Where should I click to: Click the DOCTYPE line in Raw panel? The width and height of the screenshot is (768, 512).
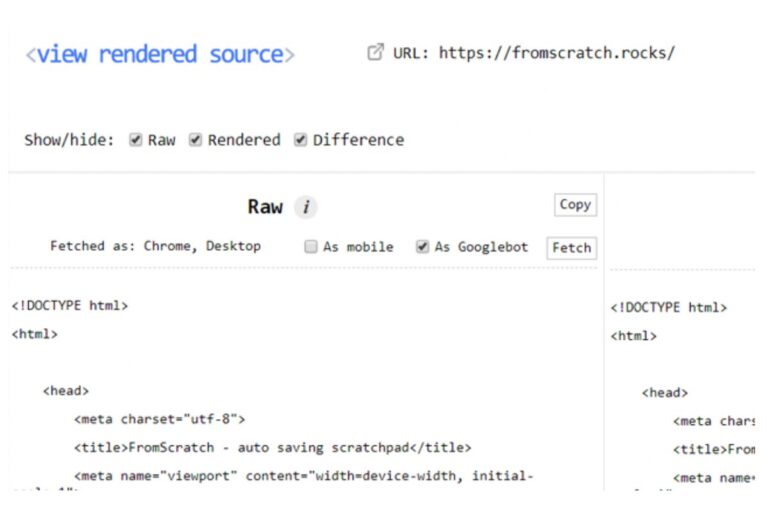(x=70, y=306)
